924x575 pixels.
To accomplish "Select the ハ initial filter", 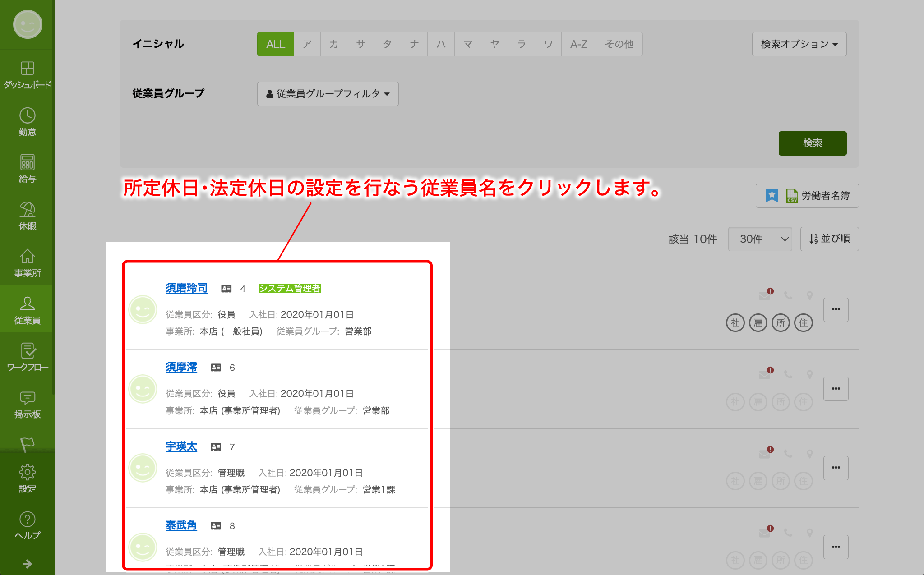I will click(x=441, y=44).
